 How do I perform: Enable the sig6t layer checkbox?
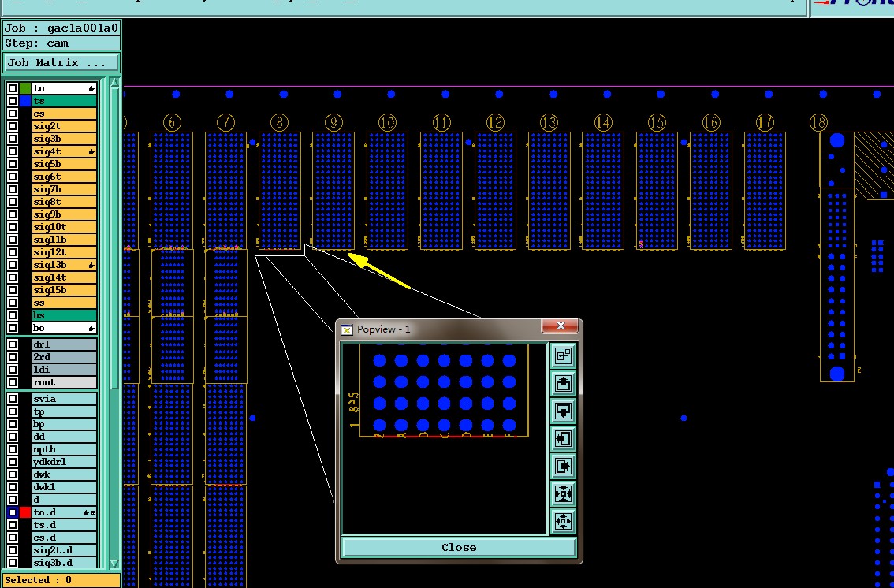point(13,177)
